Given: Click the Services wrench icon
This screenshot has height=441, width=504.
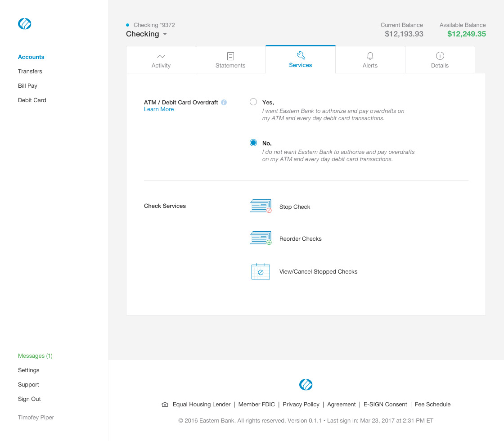Looking at the screenshot, I should tap(301, 55).
